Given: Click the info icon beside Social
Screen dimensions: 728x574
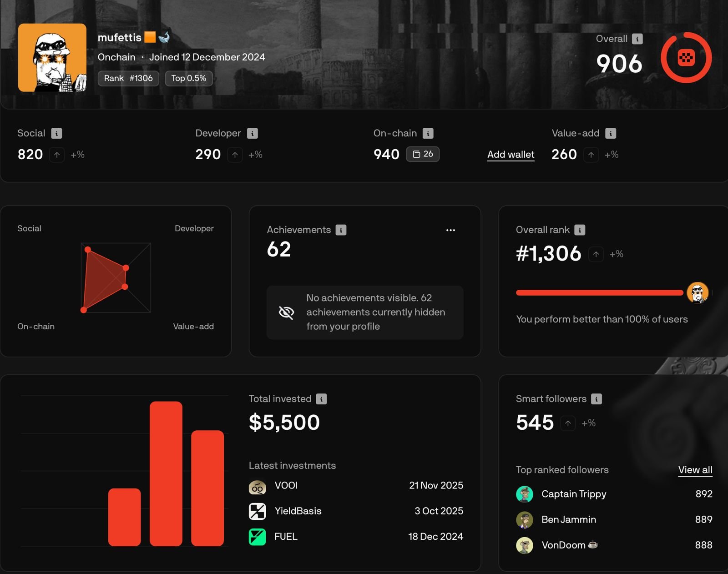Looking at the screenshot, I should point(56,133).
